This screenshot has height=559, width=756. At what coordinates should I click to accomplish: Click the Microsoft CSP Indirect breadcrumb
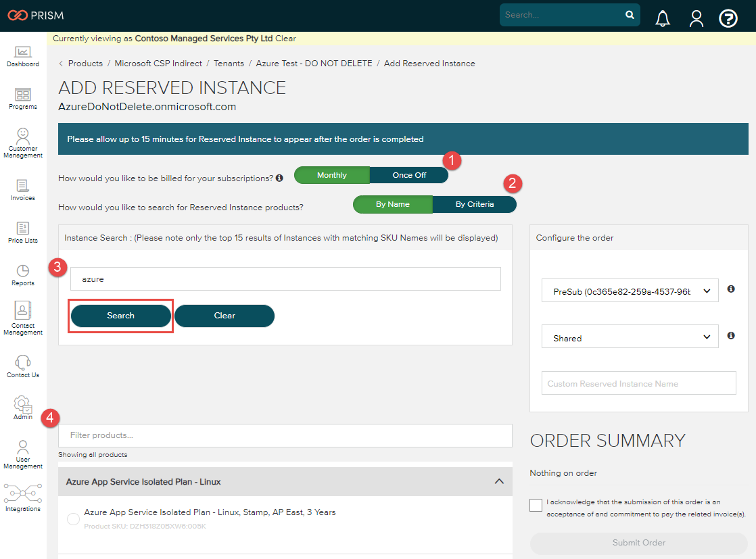[158, 64]
